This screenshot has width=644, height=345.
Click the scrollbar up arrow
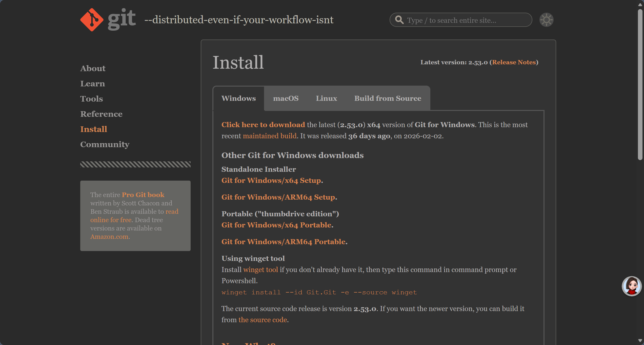click(640, 5)
